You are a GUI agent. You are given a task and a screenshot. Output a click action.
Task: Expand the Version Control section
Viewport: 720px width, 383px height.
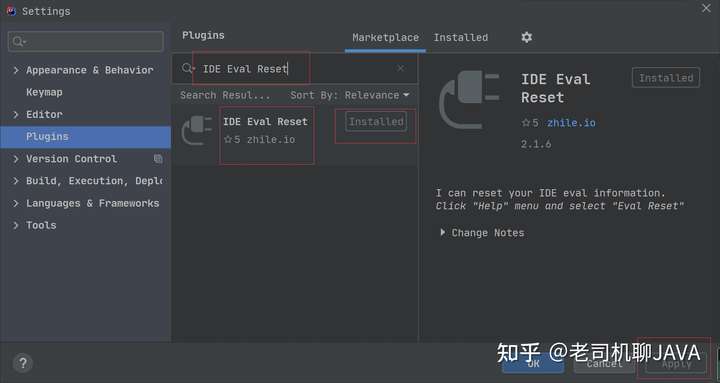pos(16,159)
